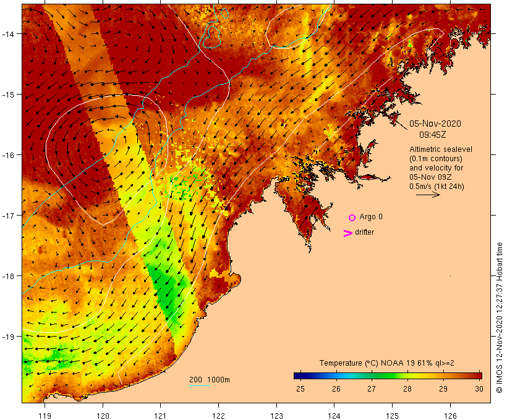Click the velocity scale reference arrow
Image resolution: width=507 pixels, height=420 pixels.
click(428, 195)
